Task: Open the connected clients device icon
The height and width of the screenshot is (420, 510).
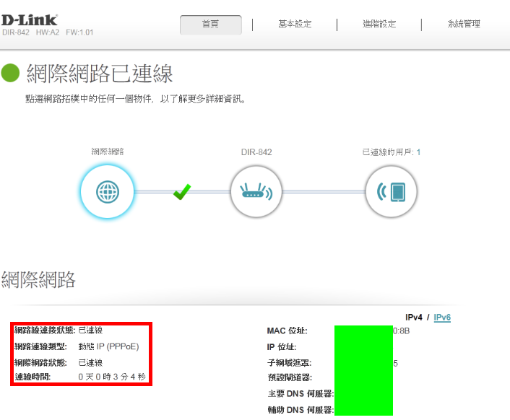Action: (391, 191)
